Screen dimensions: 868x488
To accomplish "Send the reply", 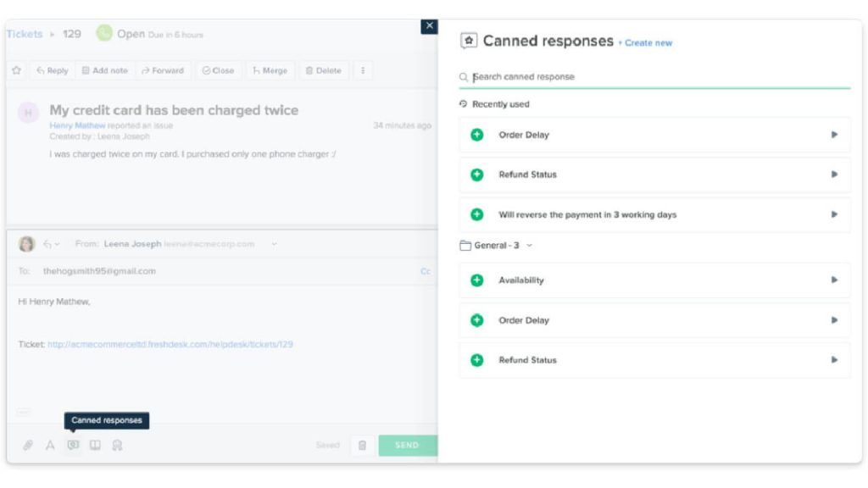I will tap(408, 445).
